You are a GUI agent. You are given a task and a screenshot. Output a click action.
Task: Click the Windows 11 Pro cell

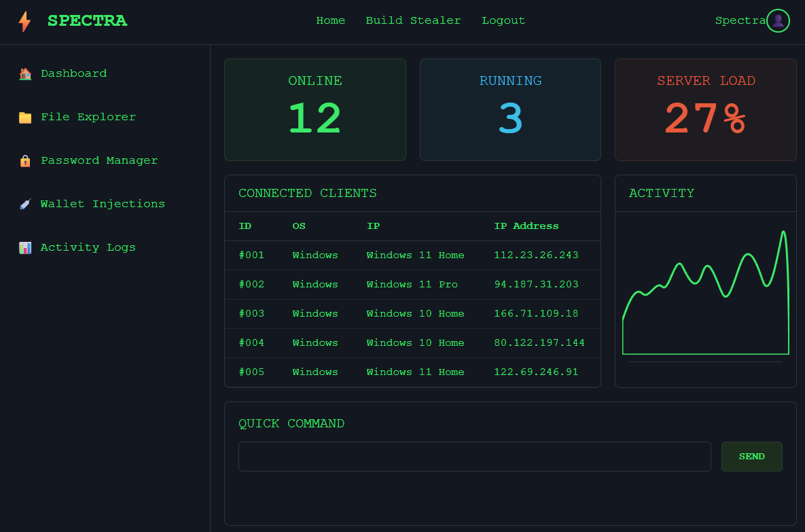(412, 285)
